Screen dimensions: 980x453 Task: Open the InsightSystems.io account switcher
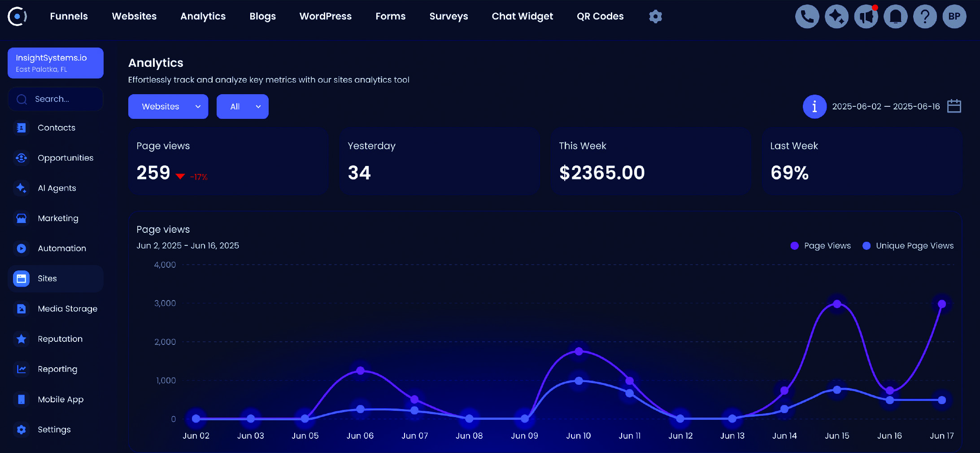tap(56, 63)
